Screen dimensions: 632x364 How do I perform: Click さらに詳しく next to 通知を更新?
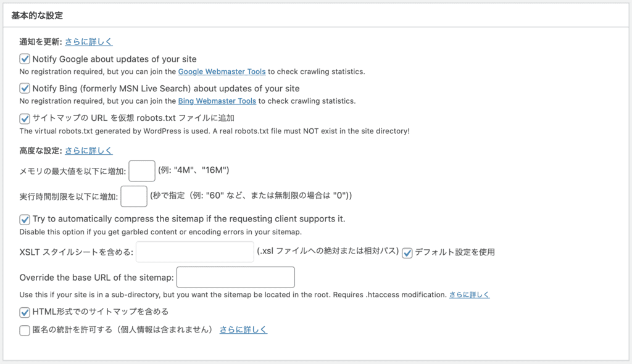click(x=88, y=41)
